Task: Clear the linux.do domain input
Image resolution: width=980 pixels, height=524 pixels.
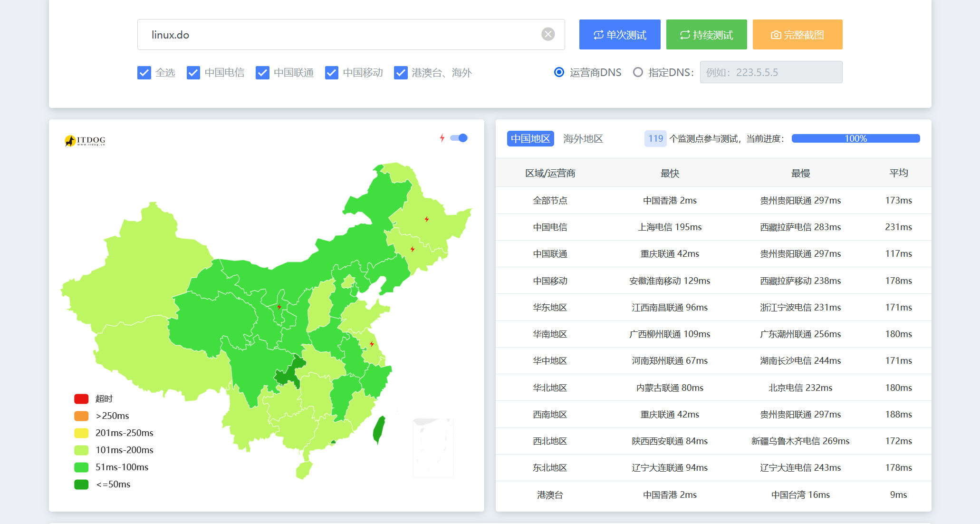Action: click(548, 34)
